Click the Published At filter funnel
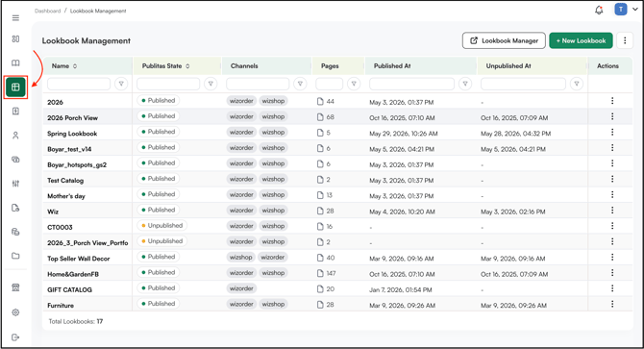The width and height of the screenshot is (644, 349). tap(465, 84)
